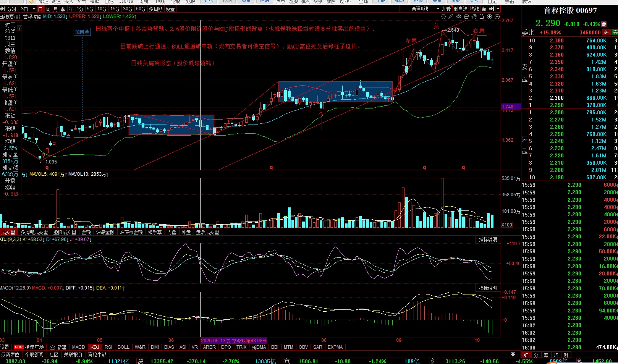Zoom in the K-line chart with plus icon
This screenshot has width=618, height=364.
pos(489,17)
